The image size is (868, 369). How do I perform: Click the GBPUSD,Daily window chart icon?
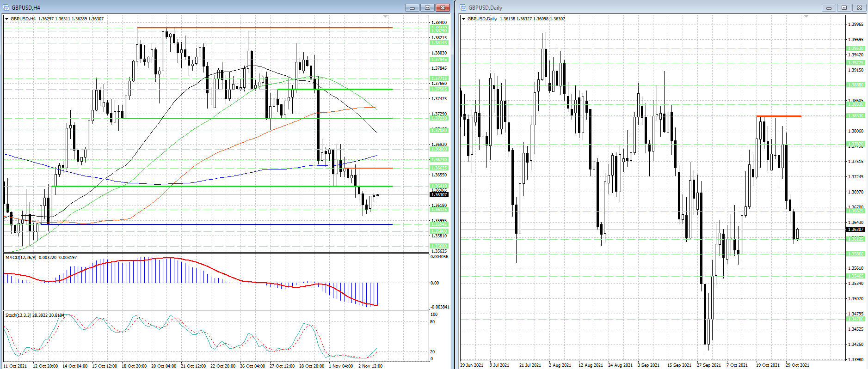(x=463, y=7)
